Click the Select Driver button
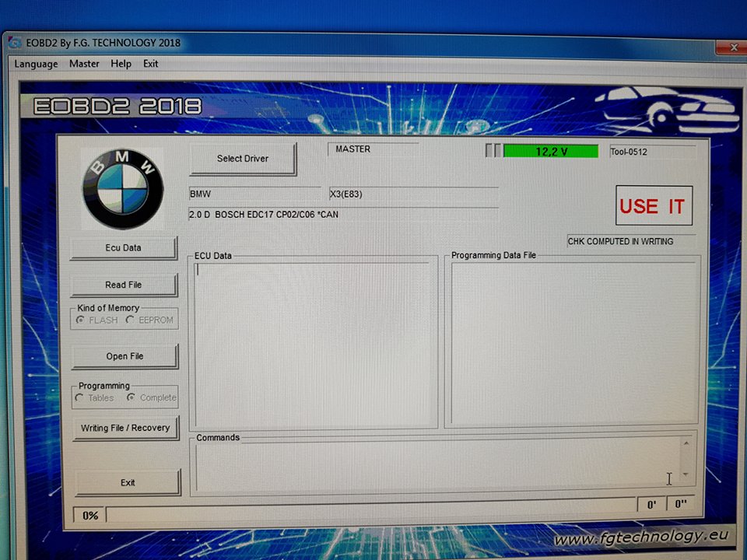 point(243,159)
